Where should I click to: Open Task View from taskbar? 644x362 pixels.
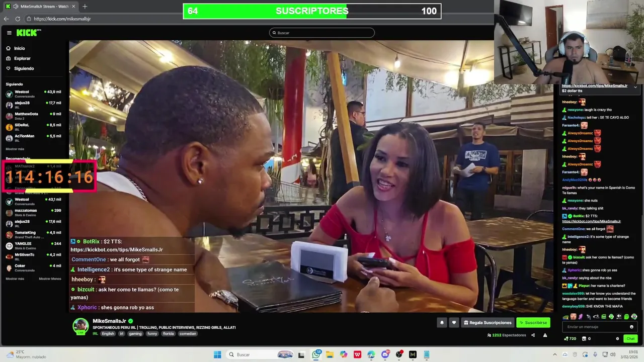(301, 354)
